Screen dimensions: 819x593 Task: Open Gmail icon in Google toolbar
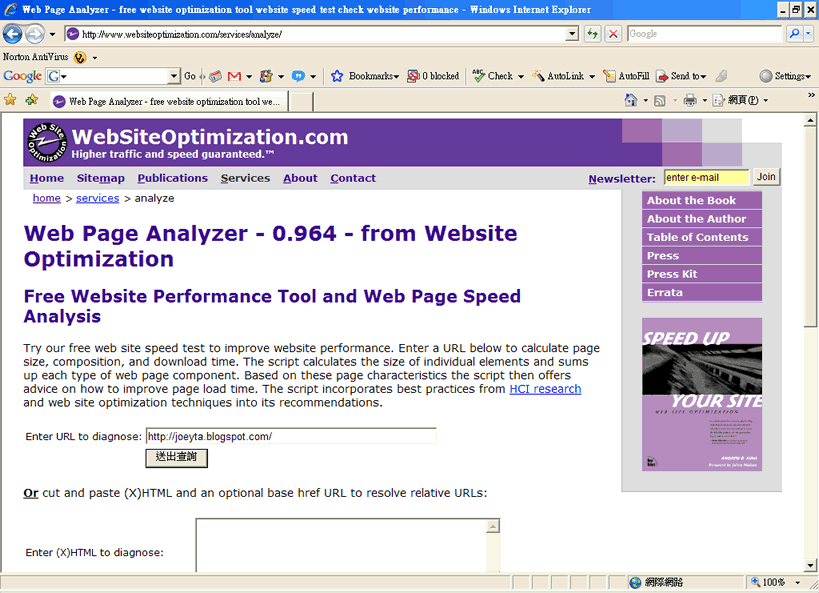tap(235, 76)
